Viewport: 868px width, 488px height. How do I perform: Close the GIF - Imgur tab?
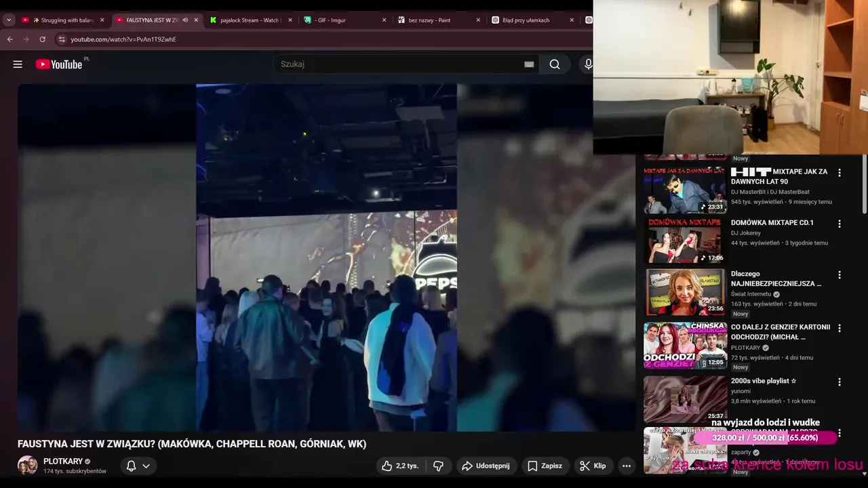[384, 20]
